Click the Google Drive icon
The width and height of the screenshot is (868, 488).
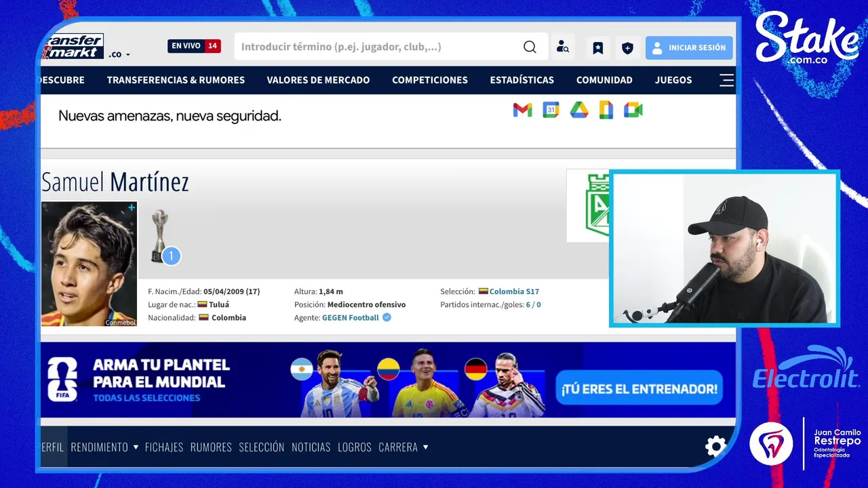[x=578, y=110]
